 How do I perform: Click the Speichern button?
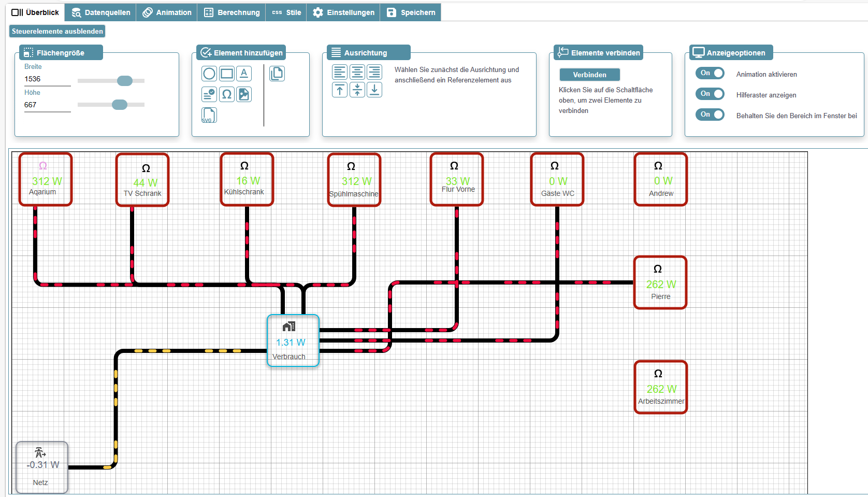[411, 12]
